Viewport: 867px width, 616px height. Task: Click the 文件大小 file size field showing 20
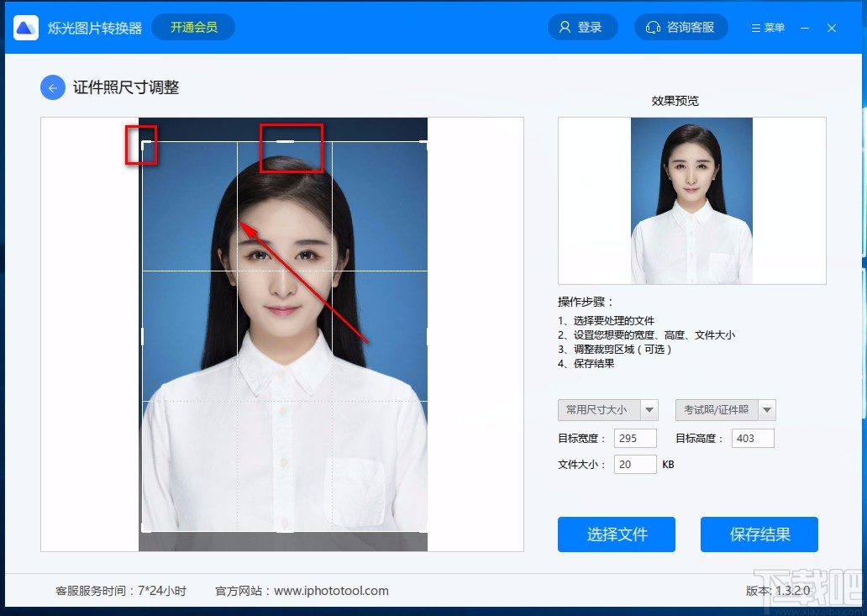pos(635,463)
